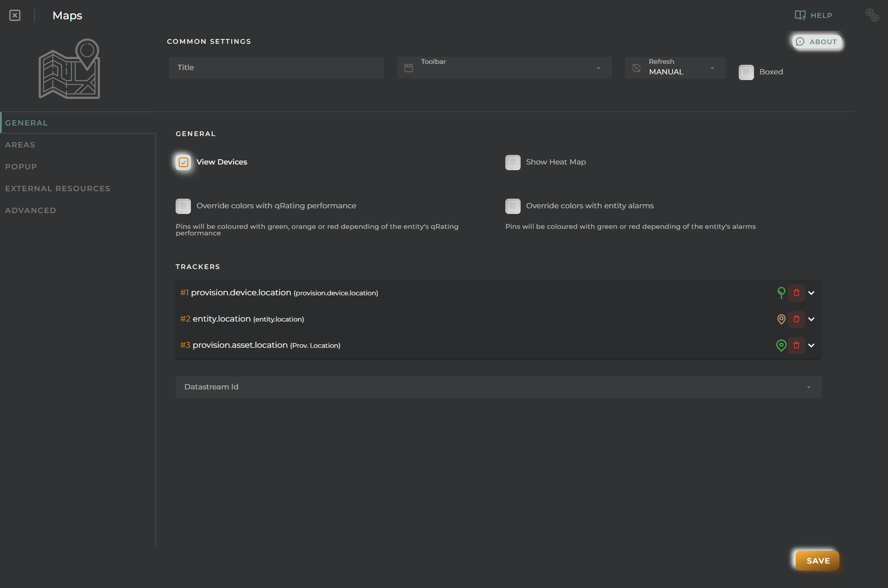Delete the provision.asset.location tracker
Viewport: 888px width, 588px height.
[796, 345]
